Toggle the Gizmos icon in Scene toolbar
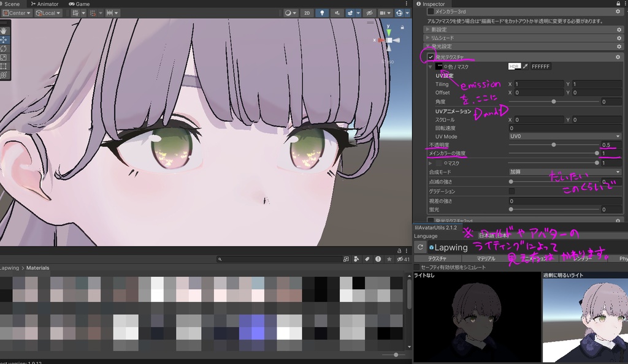628x364 pixels. point(399,13)
